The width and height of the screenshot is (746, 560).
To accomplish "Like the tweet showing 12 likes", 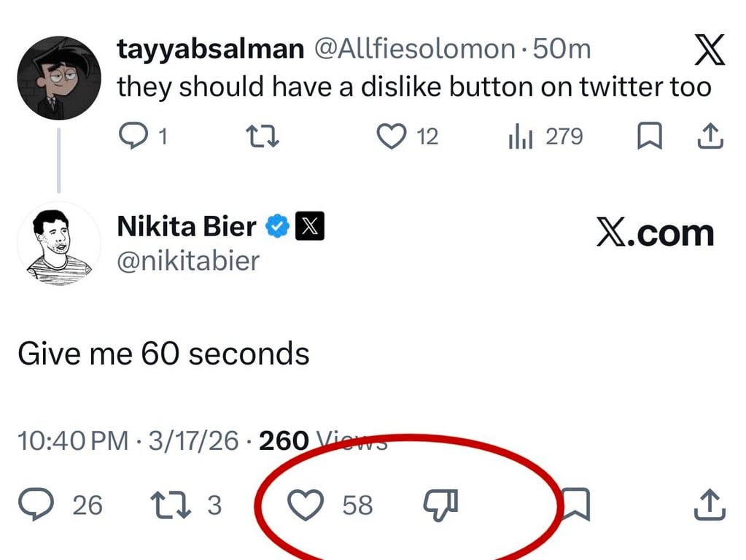I will tap(392, 136).
